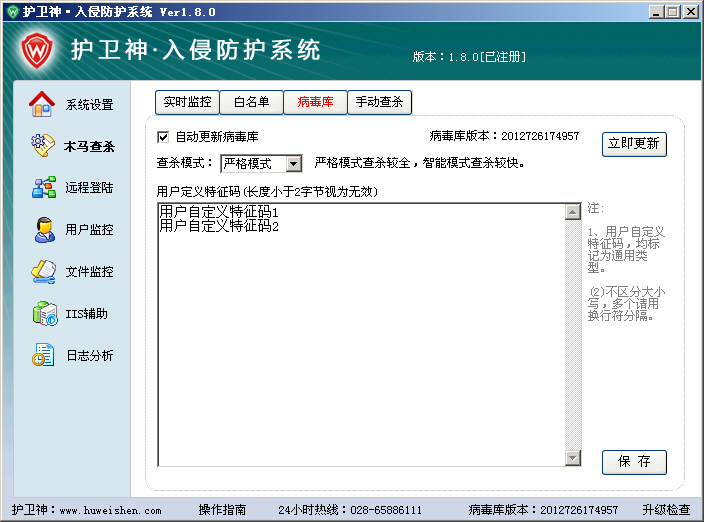Click status bar 病毒库版本 text
The width and height of the screenshot is (704, 522).
tap(543, 510)
